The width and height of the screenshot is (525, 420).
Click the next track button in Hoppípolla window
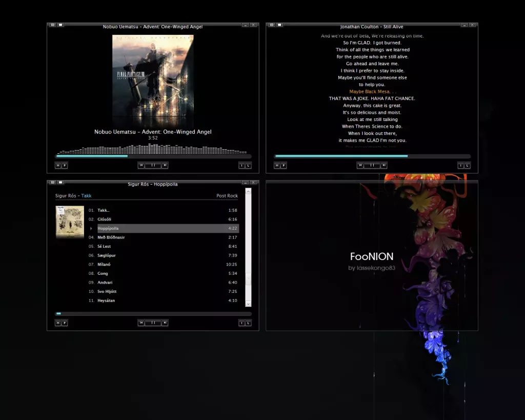tap(165, 323)
